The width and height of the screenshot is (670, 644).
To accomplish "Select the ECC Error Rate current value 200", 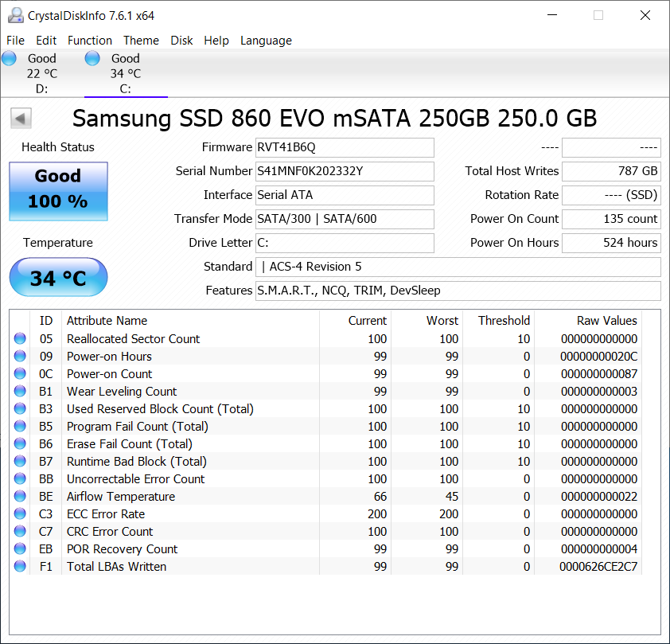I will 377,514.
